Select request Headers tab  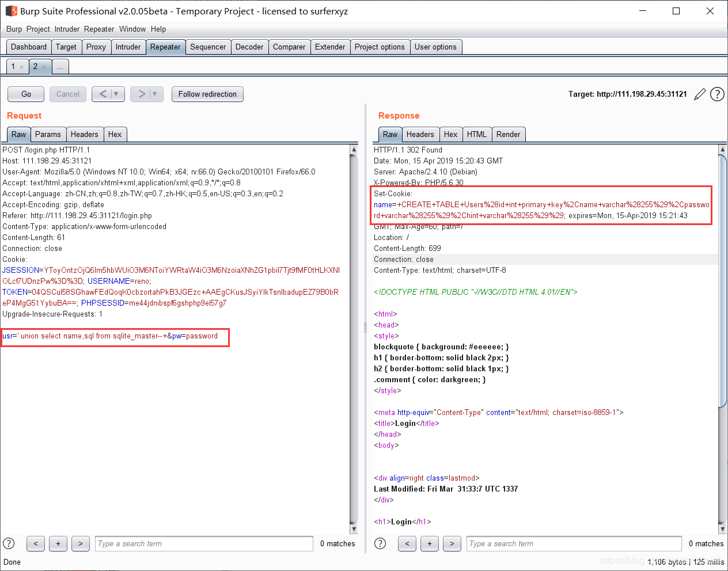coord(85,134)
